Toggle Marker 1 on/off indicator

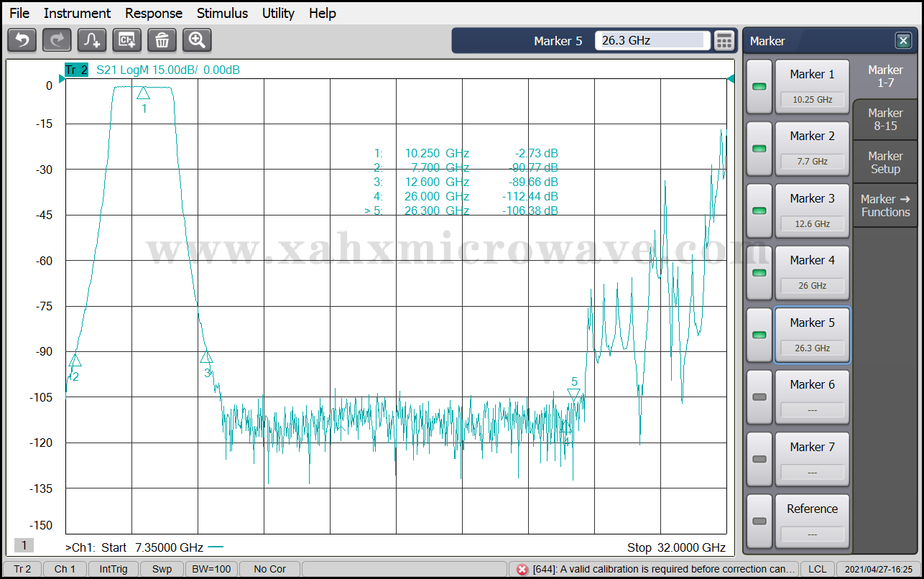(759, 87)
